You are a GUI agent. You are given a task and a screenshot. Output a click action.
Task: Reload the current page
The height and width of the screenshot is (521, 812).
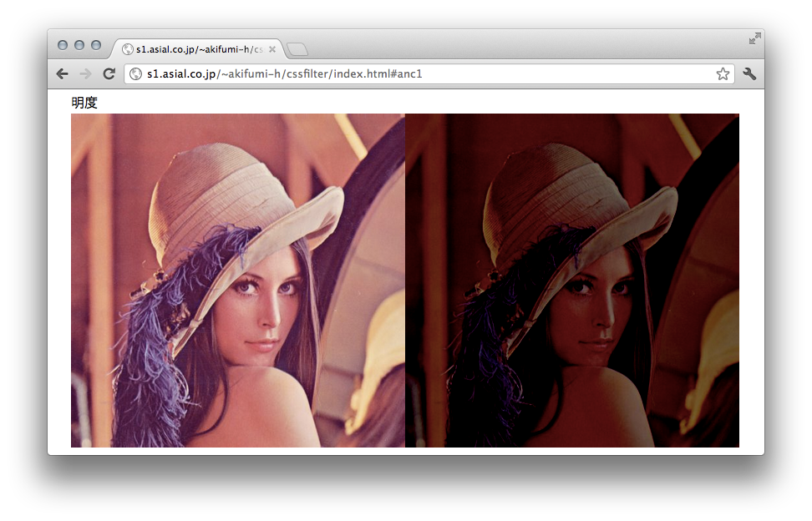tap(109, 73)
